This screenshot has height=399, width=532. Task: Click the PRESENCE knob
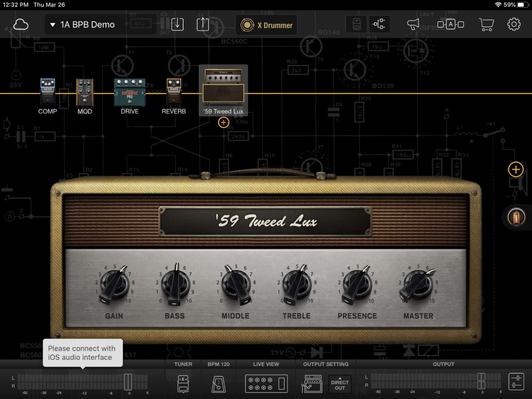[x=357, y=285]
